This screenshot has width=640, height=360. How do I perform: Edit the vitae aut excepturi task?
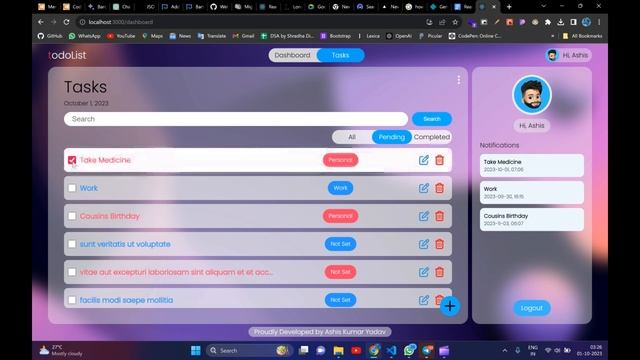coord(424,272)
